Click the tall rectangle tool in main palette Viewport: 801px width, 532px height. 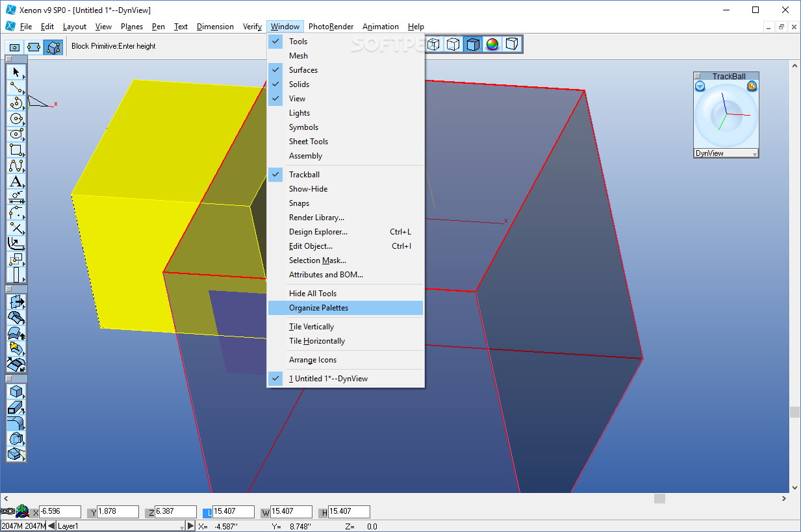[x=16, y=275]
